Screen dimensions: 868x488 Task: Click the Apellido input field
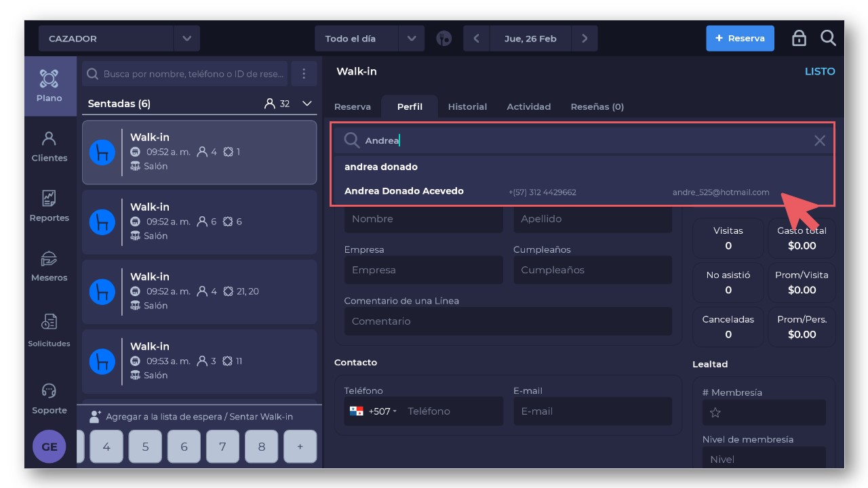coord(593,219)
